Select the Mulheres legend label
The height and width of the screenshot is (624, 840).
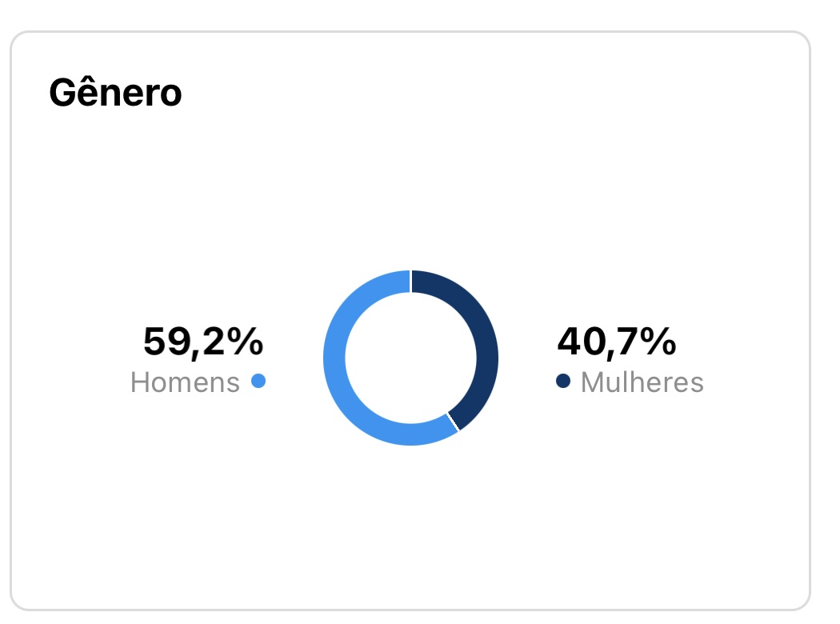(642, 382)
